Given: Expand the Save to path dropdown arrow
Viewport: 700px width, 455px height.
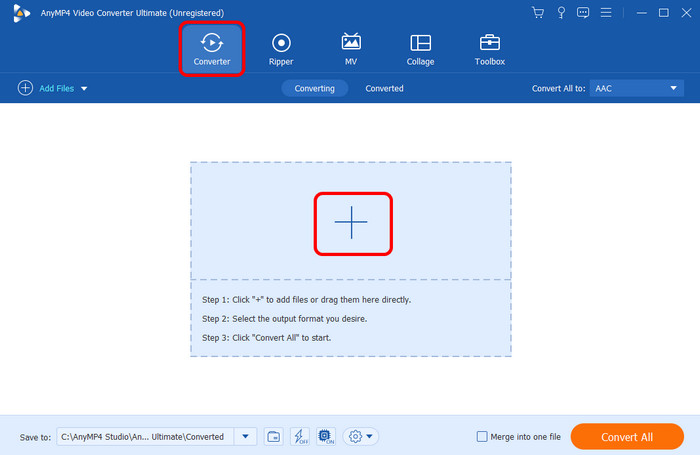Looking at the screenshot, I should click(245, 437).
